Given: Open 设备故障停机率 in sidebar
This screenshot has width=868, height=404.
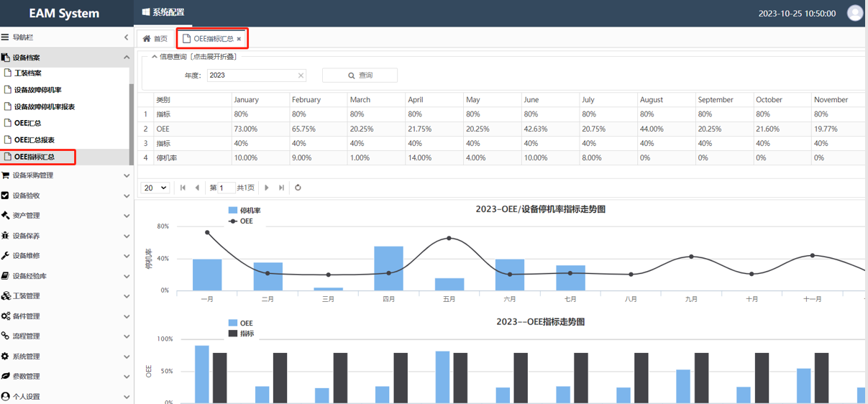Looking at the screenshot, I should point(38,90).
